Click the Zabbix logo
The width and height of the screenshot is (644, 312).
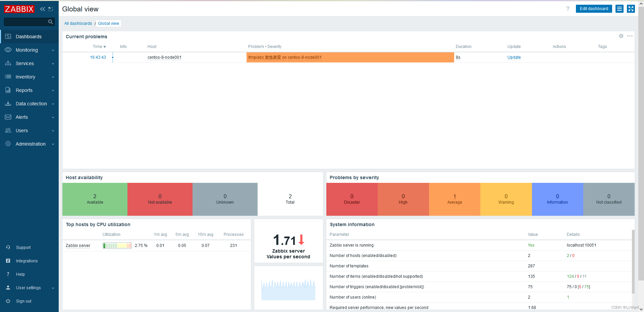19,9
